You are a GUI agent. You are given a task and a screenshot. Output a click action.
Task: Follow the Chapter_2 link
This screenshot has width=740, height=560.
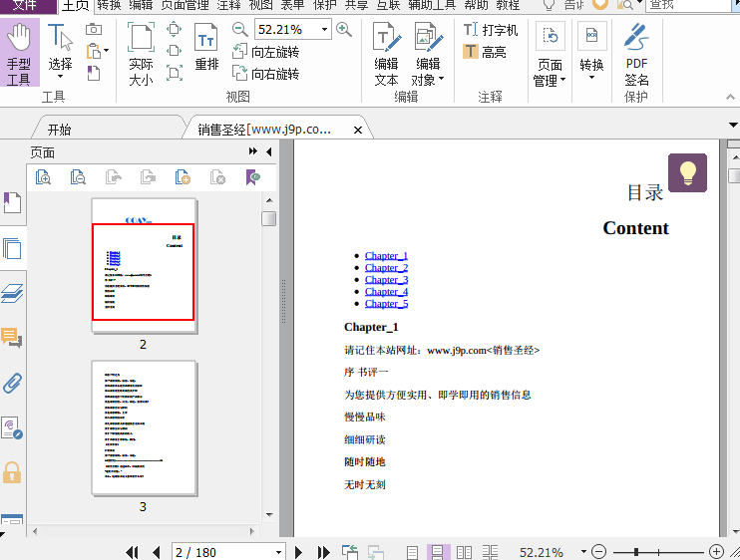(386, 268)
